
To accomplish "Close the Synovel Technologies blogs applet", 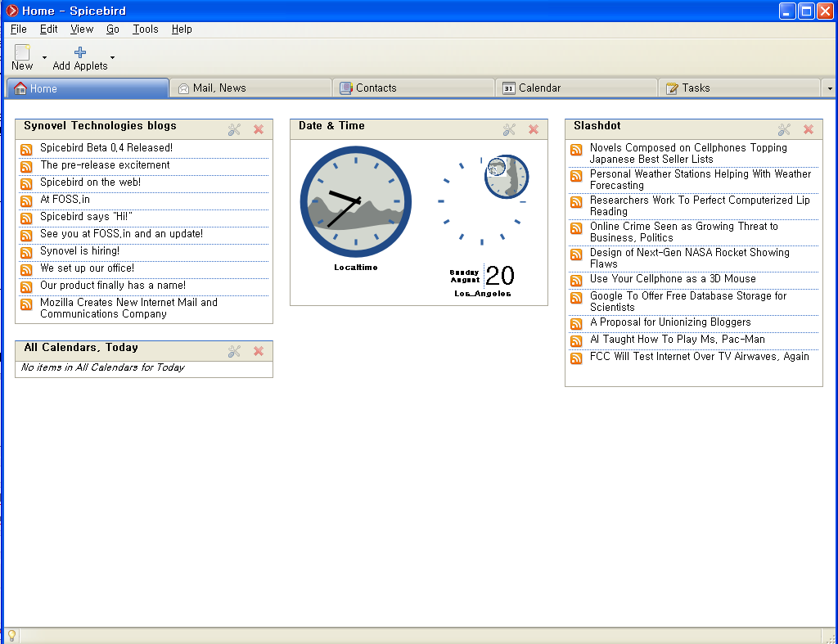I will click(259, 129).
